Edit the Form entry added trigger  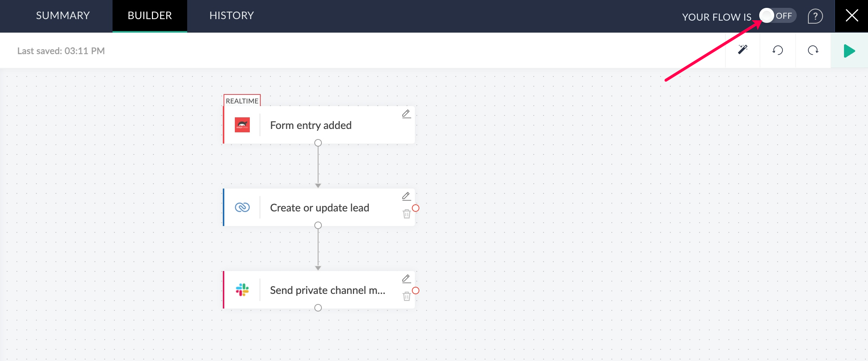tap(406, 114)
